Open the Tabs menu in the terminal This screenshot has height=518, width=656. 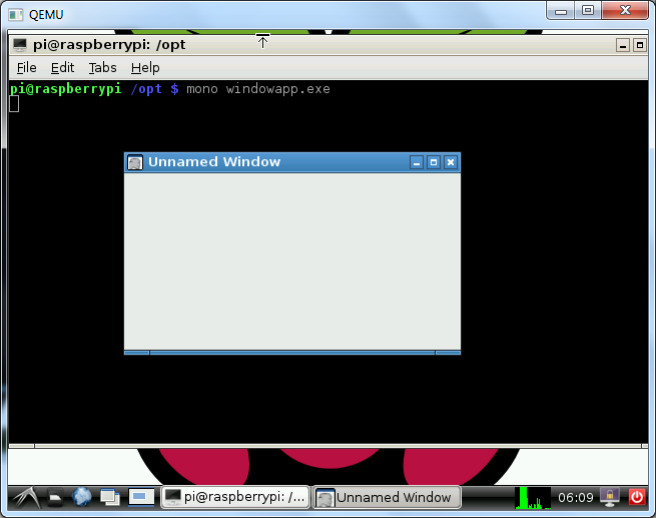click(x=102, y=67)
